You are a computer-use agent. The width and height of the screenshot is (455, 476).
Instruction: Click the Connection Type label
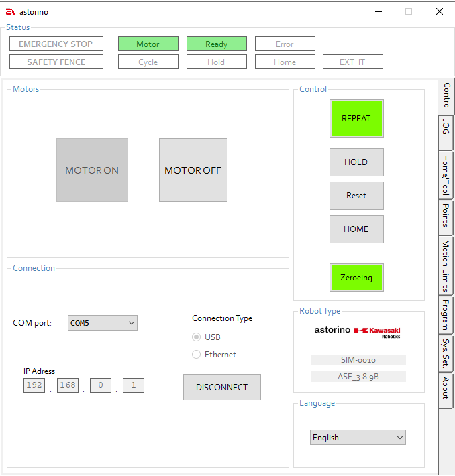(x=222, y=318)
